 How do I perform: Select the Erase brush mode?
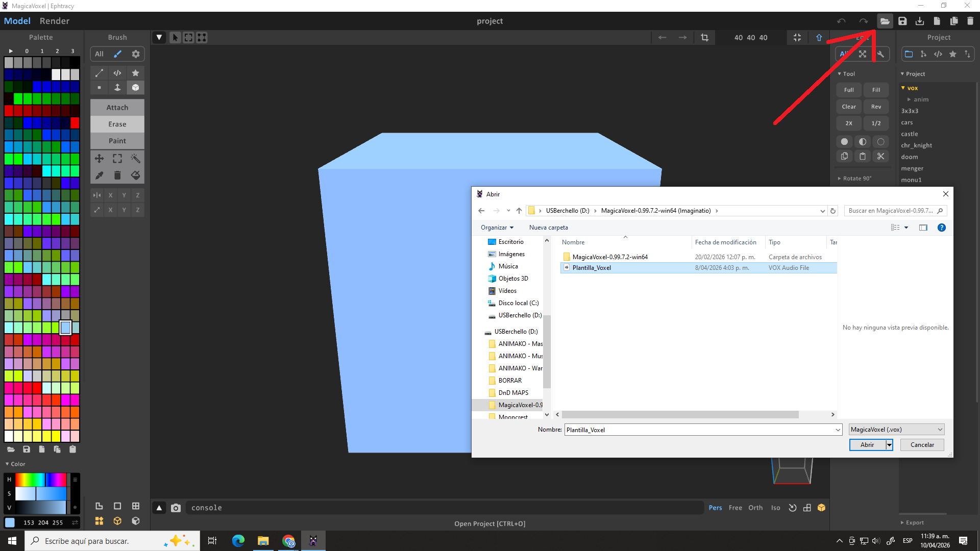pos(117,124)
